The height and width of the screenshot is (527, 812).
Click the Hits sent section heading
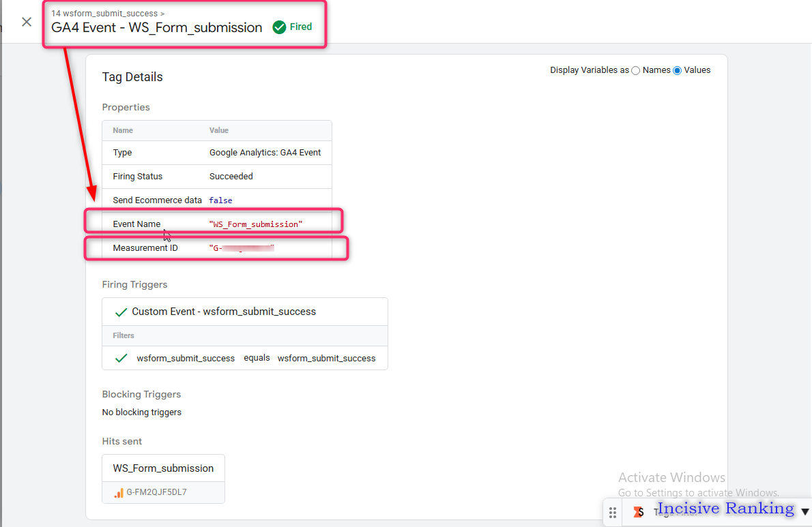(x=121, y=441)
